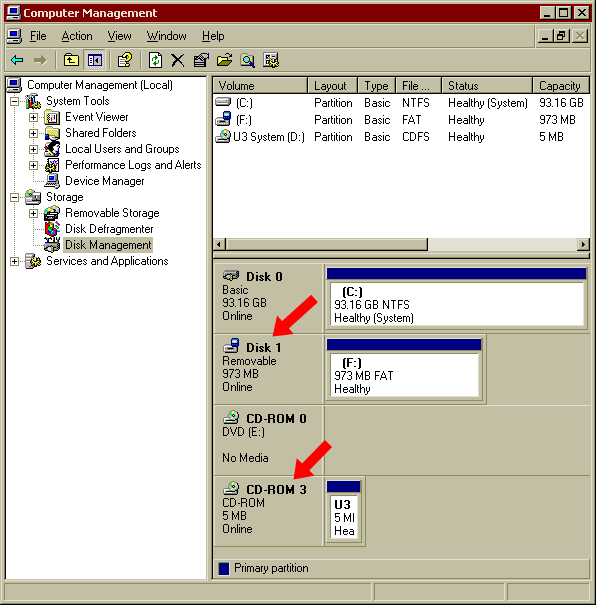
Task: Expand Services and Applications node
Action: click(14, 261)
